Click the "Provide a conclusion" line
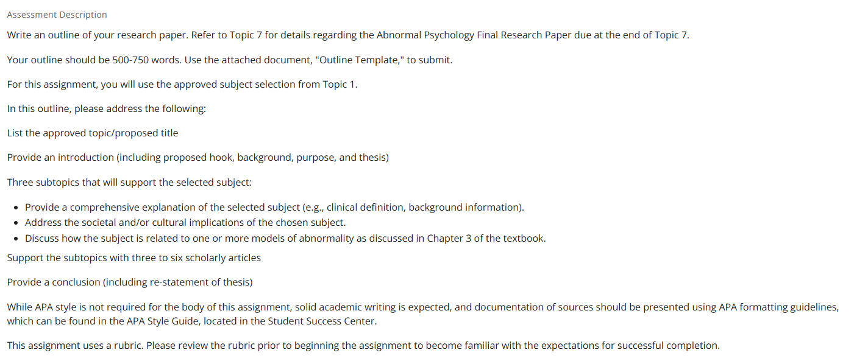Image resolution: width=868 pixels, height=361 pixels. point(130,282)
